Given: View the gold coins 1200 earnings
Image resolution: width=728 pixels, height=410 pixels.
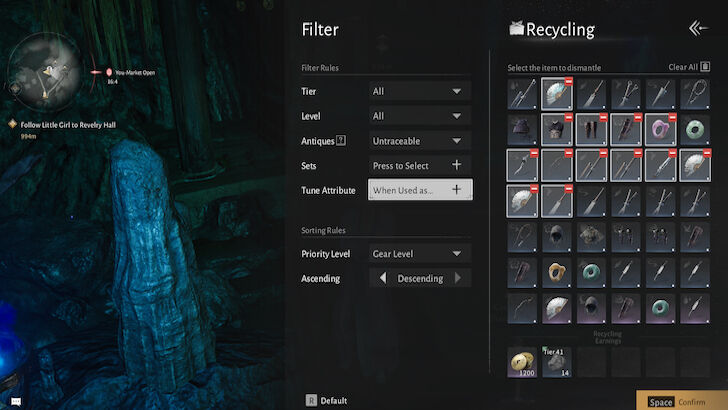Looking at the screenshot, I should pyautogui.click(x=522, y=362).
